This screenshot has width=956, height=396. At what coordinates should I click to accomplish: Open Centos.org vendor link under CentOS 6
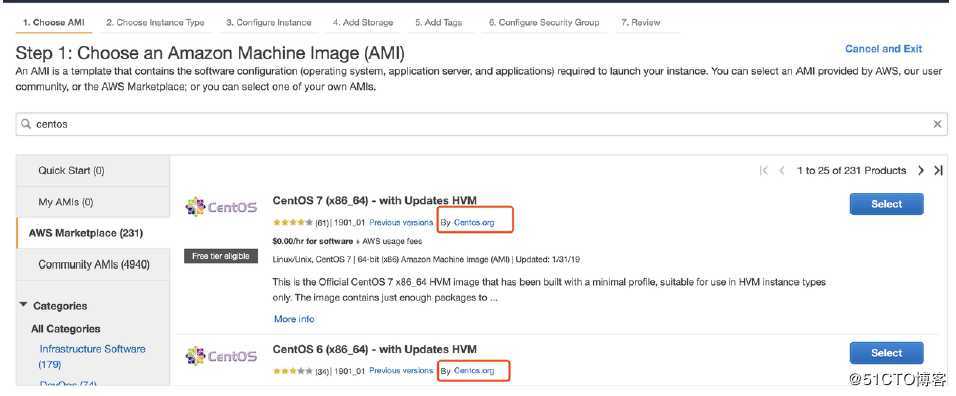click(x=474, y=370)
